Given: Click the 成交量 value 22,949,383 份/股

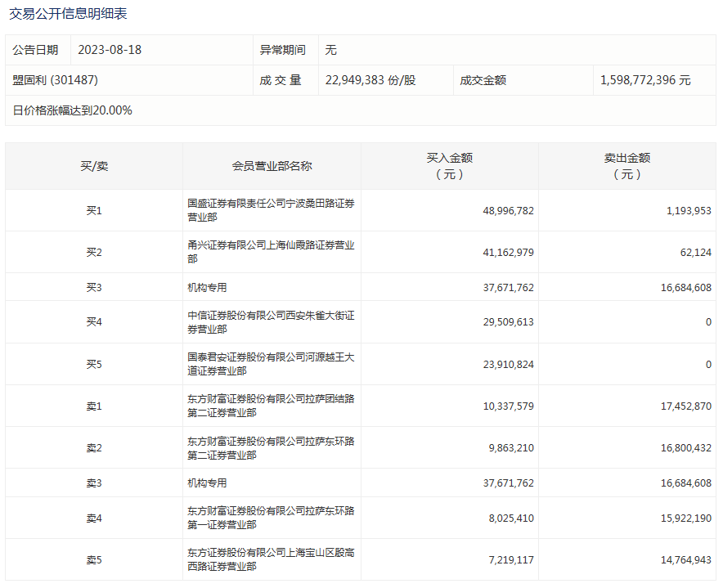Looking at the screenshot, I should (x=370, y=80).
